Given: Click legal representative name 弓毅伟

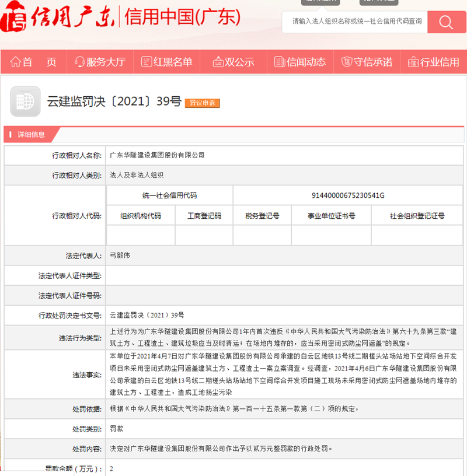Looking at the screenshot, I should (x=120, y=256).
